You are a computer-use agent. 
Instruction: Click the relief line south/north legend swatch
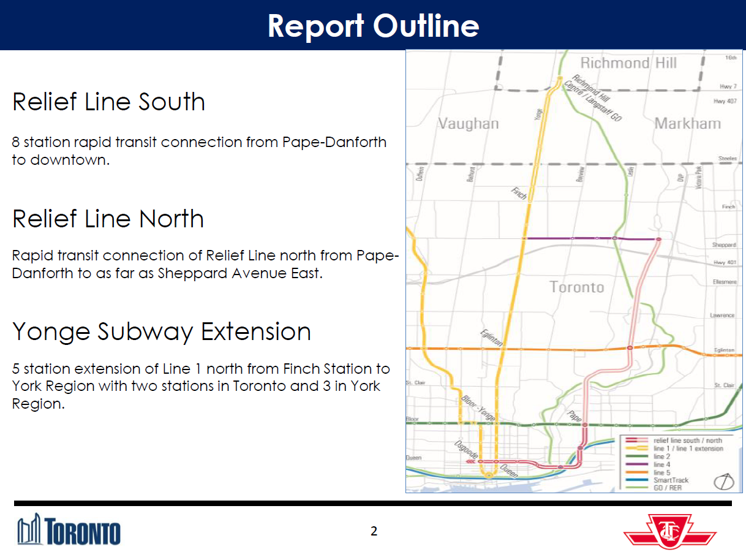coord(637,441)
